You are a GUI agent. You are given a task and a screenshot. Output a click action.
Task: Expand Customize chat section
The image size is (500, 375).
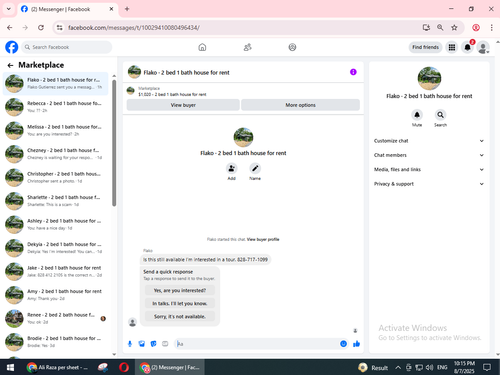pos(429,141)
